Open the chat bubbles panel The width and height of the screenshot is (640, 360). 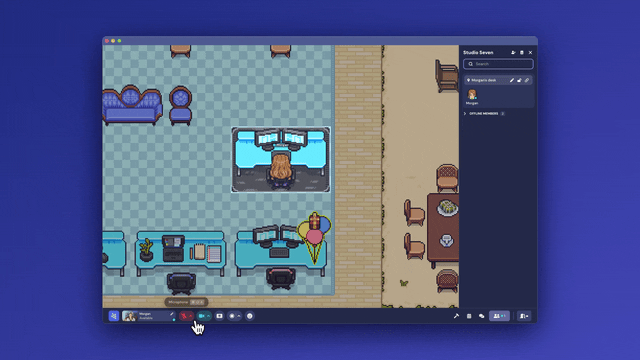pyautogui.click(x=482, y=316)
